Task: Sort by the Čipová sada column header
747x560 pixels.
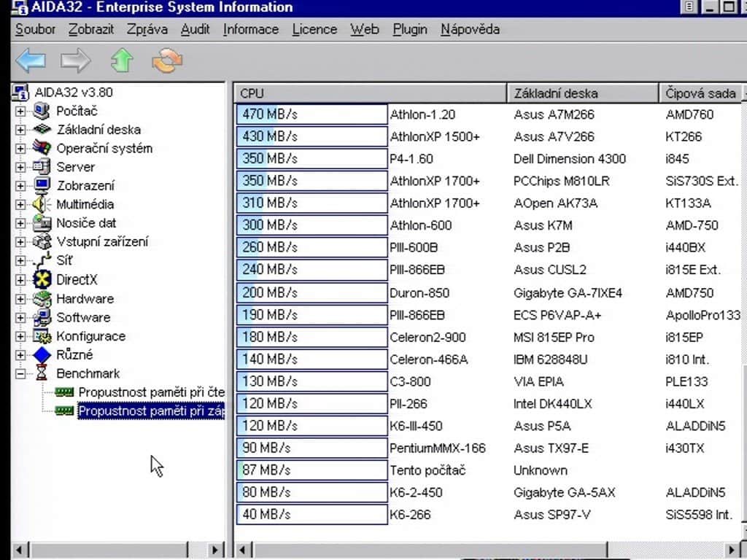Action: point(701,93)
